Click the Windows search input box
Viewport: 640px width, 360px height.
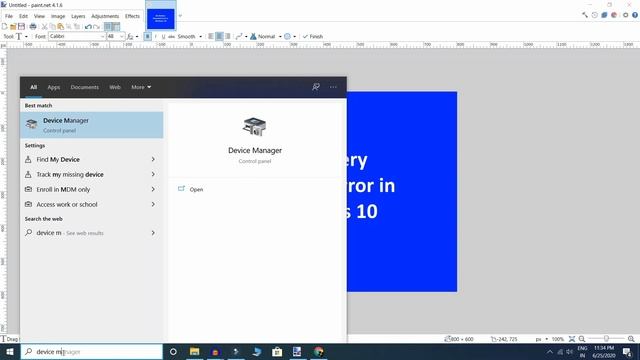tap(92, 351)
